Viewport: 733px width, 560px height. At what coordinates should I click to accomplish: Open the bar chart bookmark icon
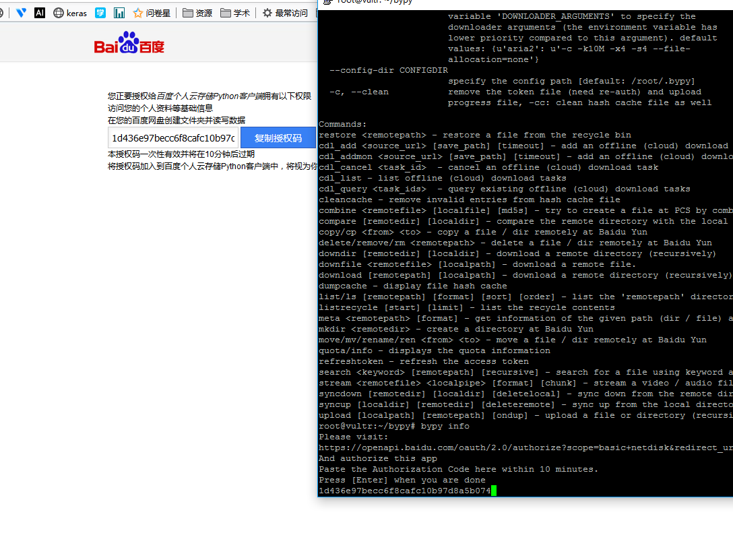pos(119,13)
